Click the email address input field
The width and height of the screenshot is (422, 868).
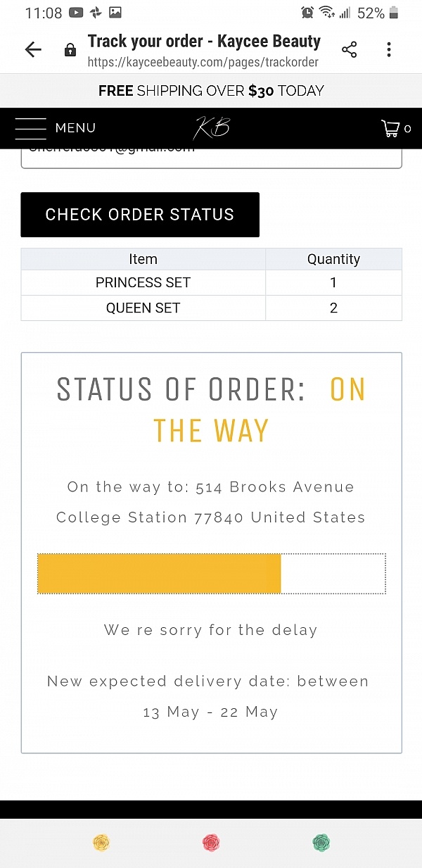pos(211,157)
